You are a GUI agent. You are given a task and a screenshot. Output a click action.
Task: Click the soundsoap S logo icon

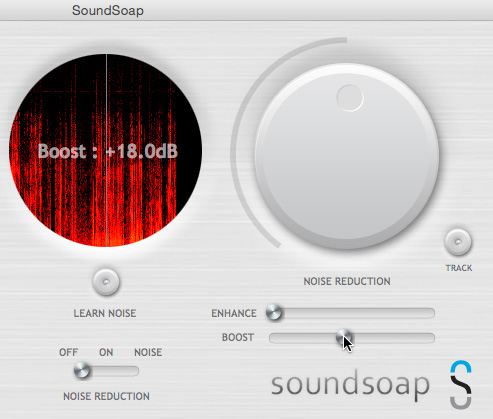click(x=461, y=384)
